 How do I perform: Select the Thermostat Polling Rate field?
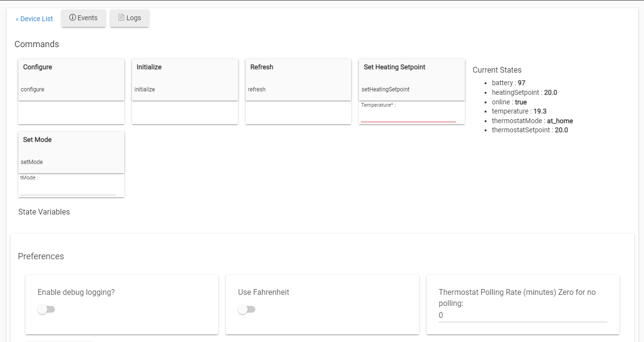coord(522,315)
